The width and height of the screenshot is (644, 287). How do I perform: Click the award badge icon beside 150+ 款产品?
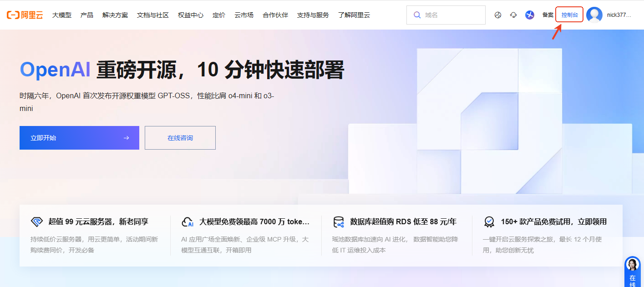click(x=489, y=222)
